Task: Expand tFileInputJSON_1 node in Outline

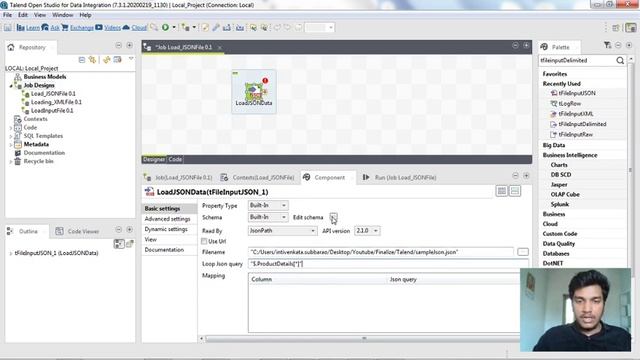Action: 11,253
